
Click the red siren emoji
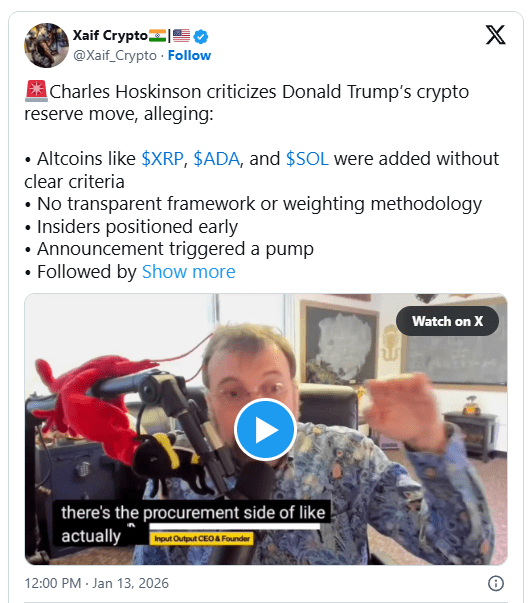click(36, 91)
